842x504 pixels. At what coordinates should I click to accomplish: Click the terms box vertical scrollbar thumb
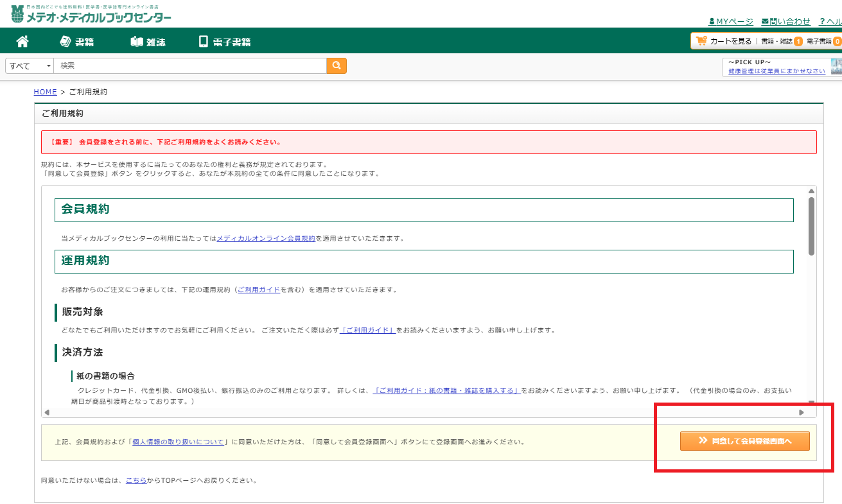point(811,226)
